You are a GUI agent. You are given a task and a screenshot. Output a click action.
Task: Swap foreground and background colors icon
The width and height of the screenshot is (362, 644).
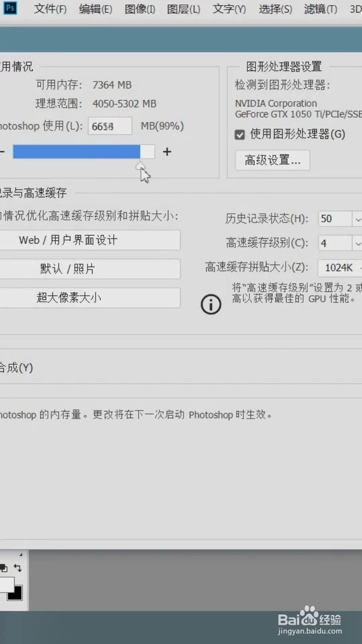click(x=18, y=568)
